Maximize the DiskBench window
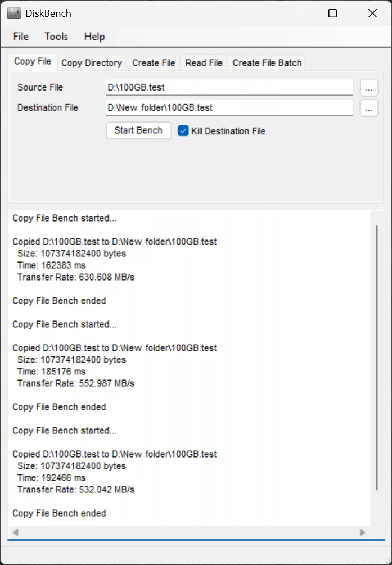This screenshot has height=565, width=392. point(332,13)
